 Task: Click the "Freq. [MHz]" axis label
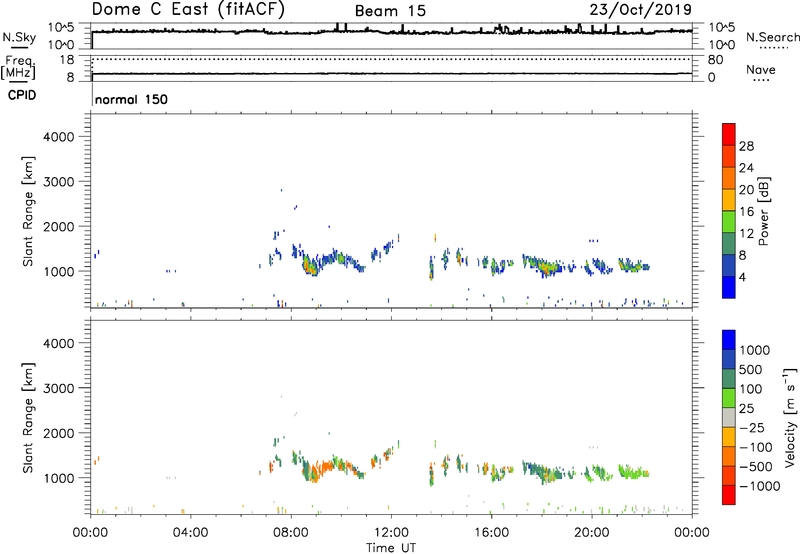click(18, 67)
